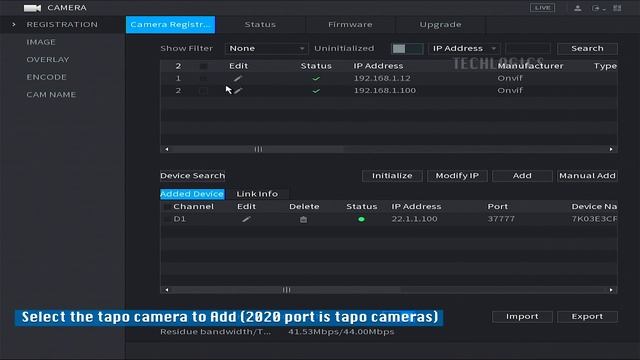Toggle the Uninitialized switch
Viewport: 640px width, 360px height.
point(407,49)
